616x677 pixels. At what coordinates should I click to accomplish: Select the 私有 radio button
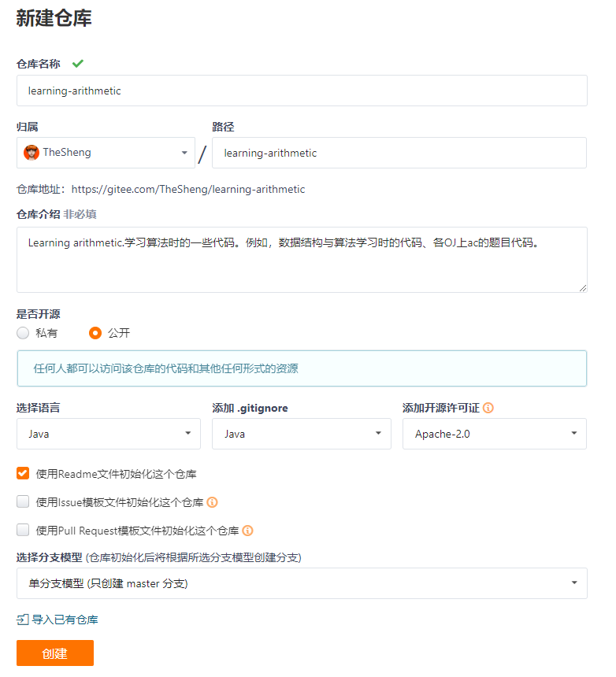(23, 333)
